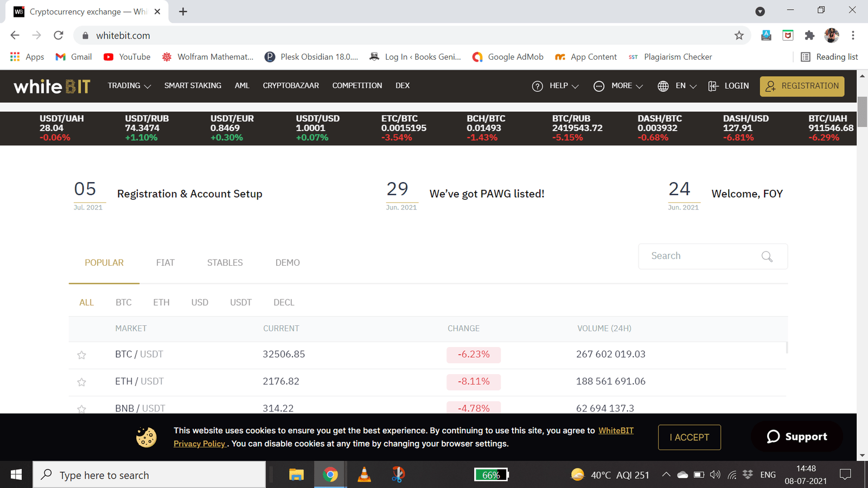The image size is (868, 488).
Task: Filter markets by USDT
Action: [x=241, y=303]
